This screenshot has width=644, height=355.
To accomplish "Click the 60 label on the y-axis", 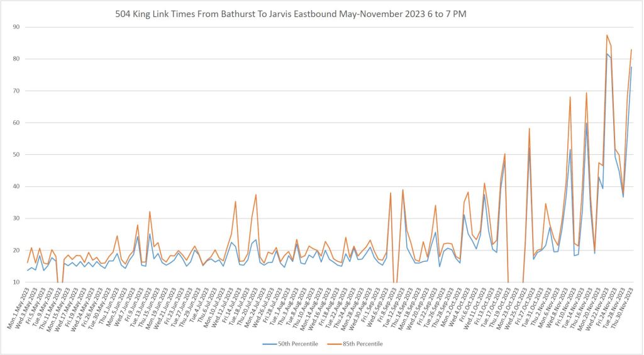I will coord(15,123).
